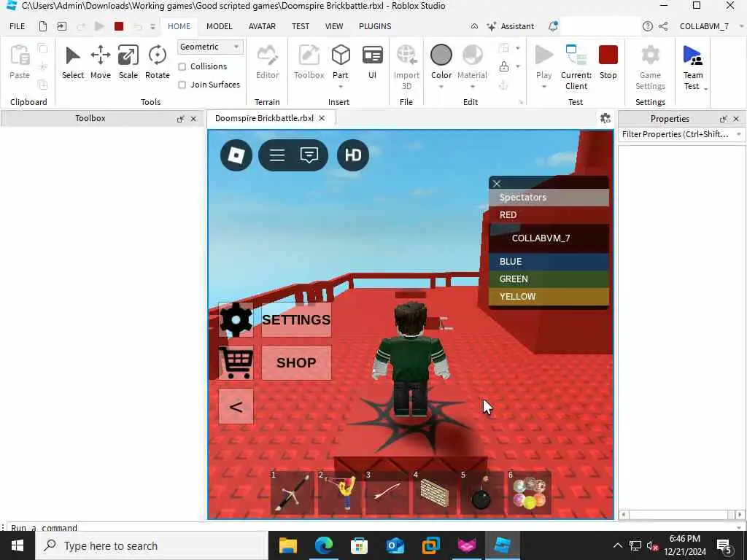Open the Toolbox from Insert group

[309, 62]
